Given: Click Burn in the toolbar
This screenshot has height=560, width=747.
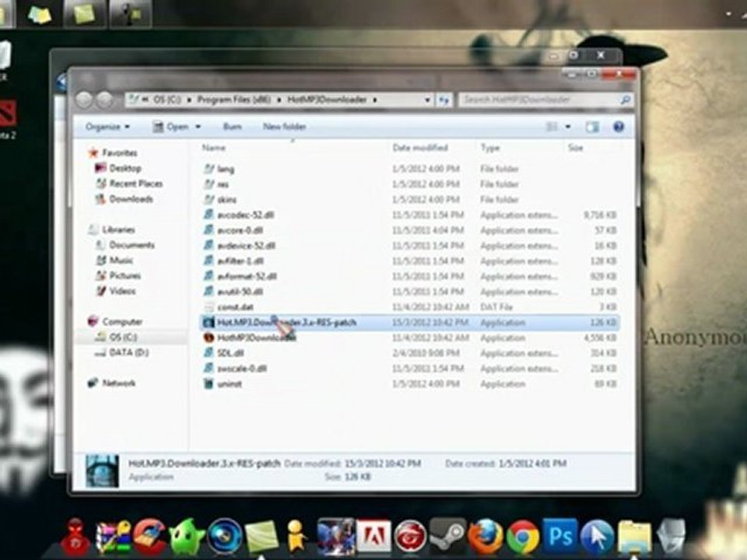Looking at the screenshot, I should 232,127.
